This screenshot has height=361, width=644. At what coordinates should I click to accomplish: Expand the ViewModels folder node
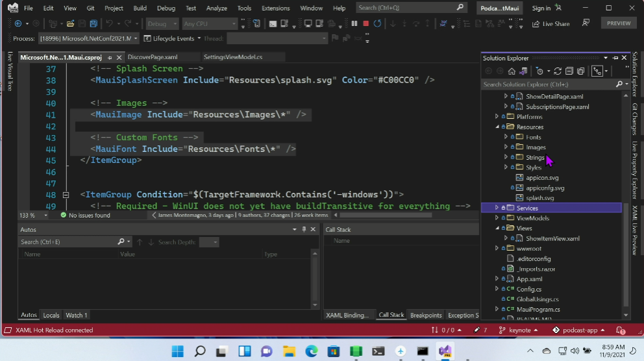[497, 218]
